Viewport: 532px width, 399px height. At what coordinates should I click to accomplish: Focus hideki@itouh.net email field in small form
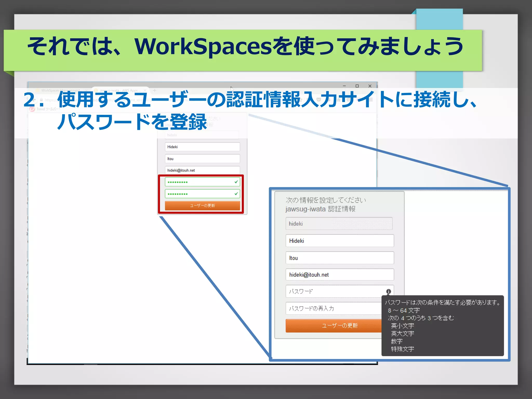coord(202,170)
